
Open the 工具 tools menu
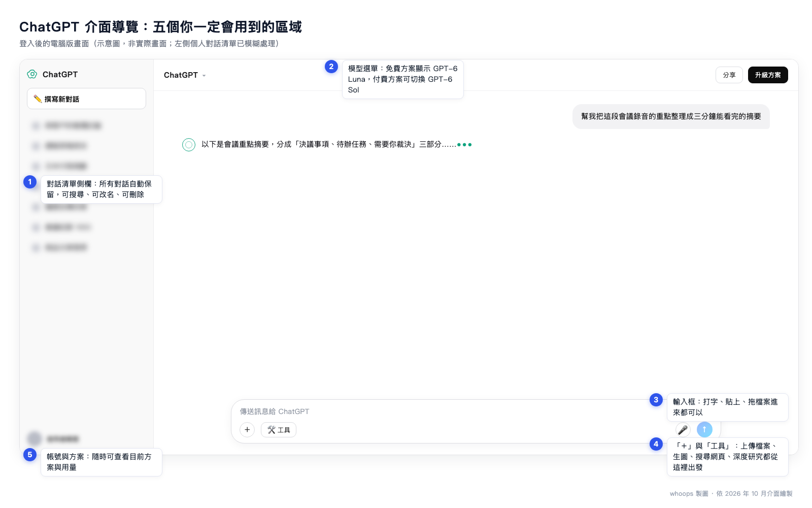pyautogui.click(x=279, y=430)
